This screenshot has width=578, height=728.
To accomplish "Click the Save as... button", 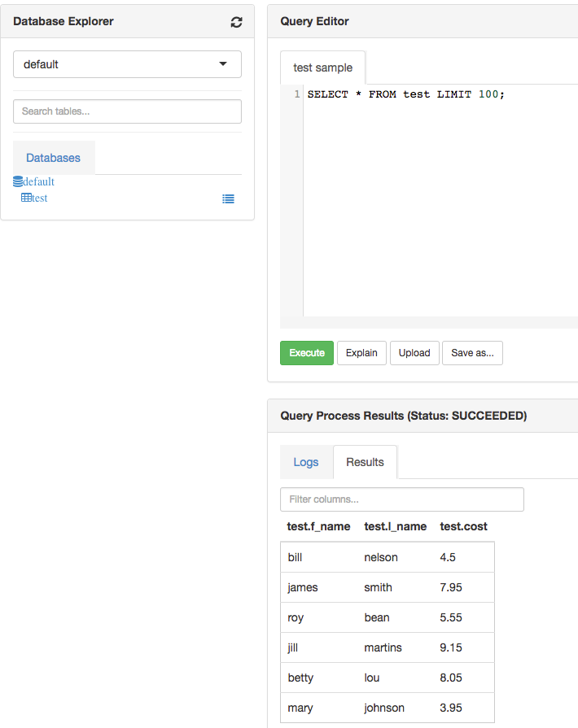I will [472, 353].
